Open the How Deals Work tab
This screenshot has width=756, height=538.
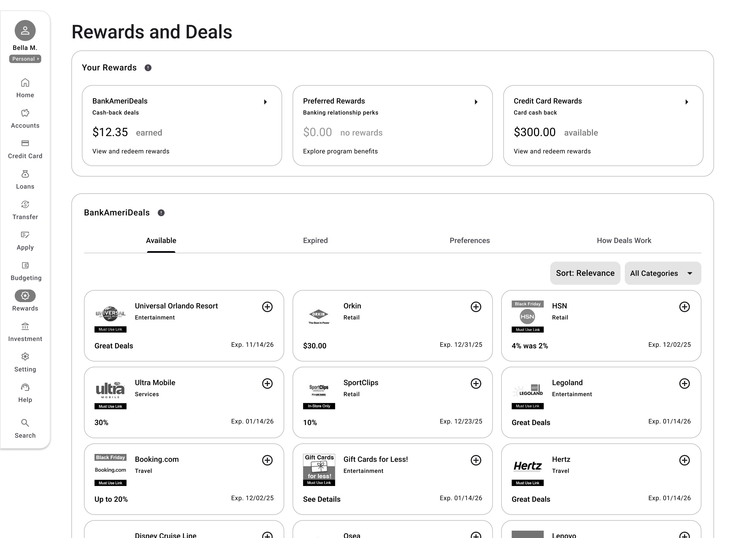624,241
